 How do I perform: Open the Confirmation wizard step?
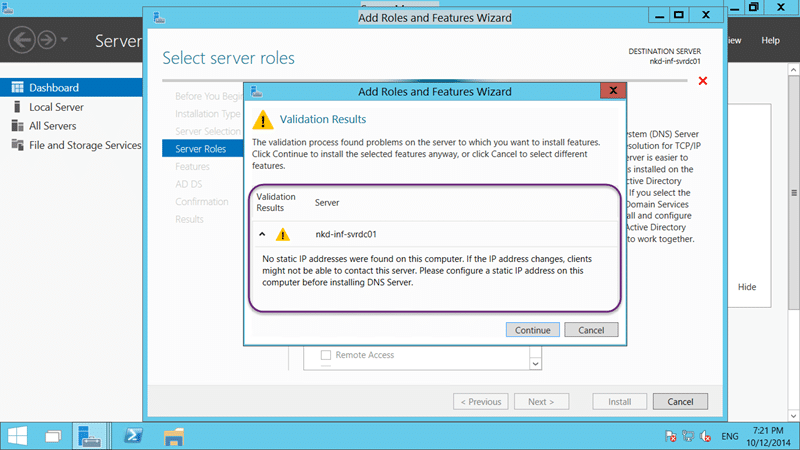tap(202, 202)
